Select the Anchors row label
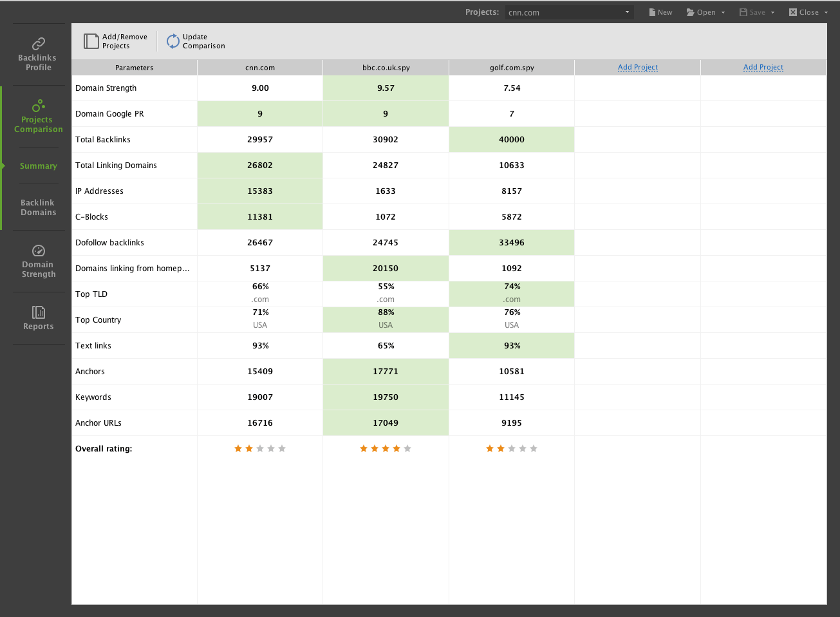840x617 pixels. [90, 372]
